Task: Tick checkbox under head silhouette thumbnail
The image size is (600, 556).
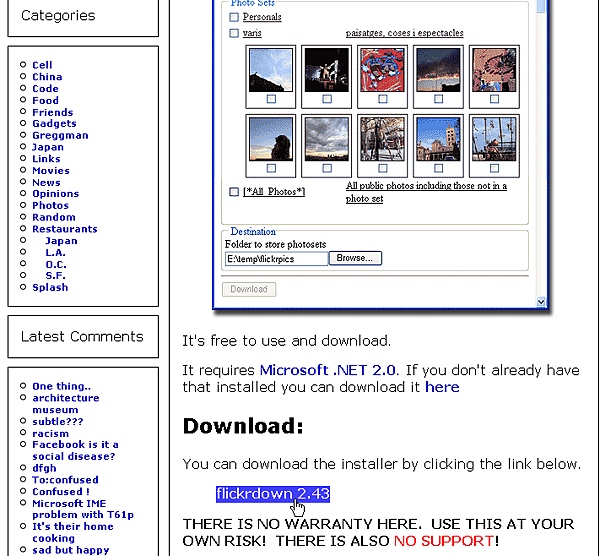Action: (x=271, y=168)
